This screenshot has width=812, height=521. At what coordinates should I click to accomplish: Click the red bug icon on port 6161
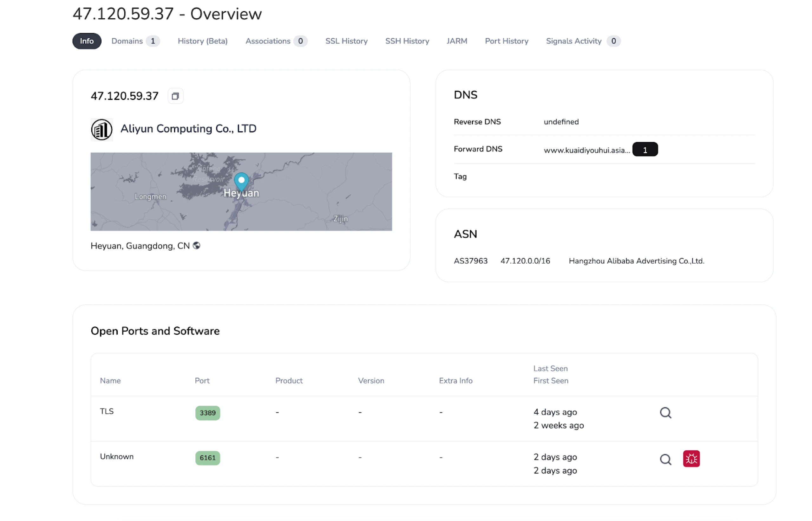[691, 459]
